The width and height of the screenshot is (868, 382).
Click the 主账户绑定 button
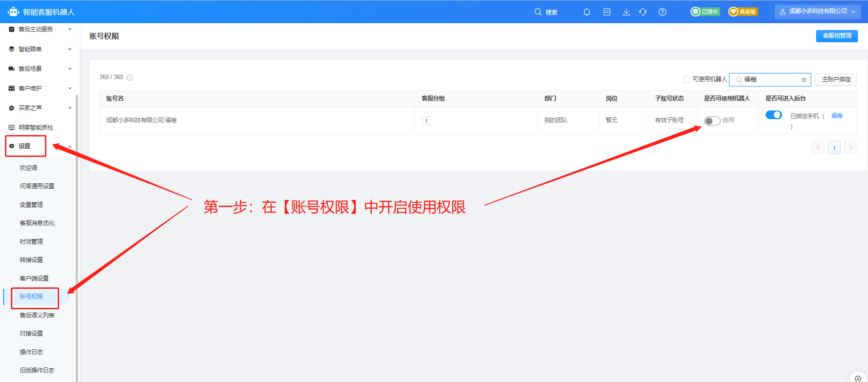[836, 80]
